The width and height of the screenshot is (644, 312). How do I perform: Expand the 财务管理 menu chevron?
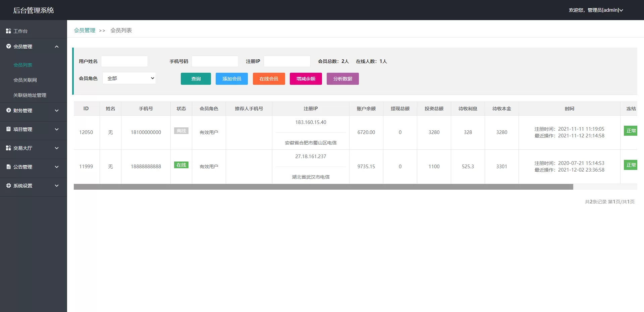point(57,111)
